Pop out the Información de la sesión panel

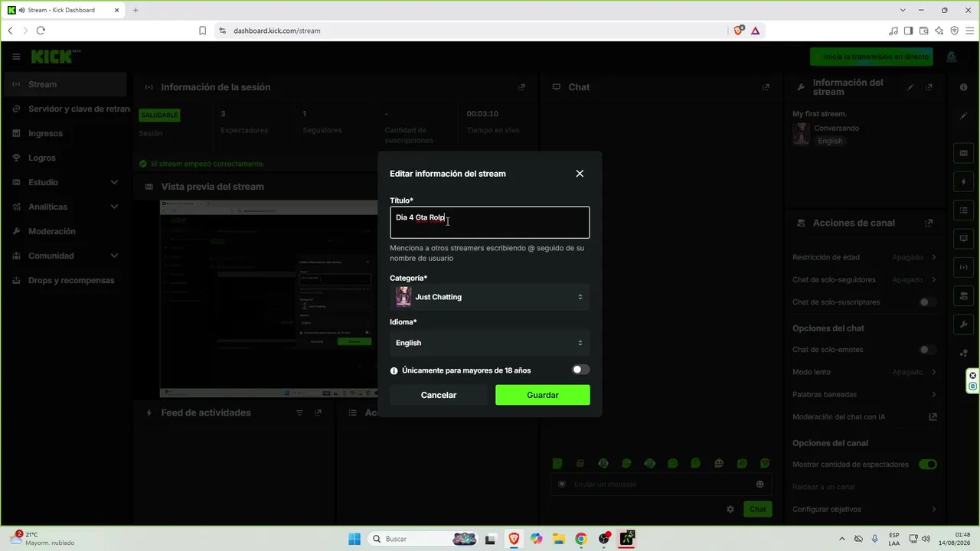tap(521, 87)
